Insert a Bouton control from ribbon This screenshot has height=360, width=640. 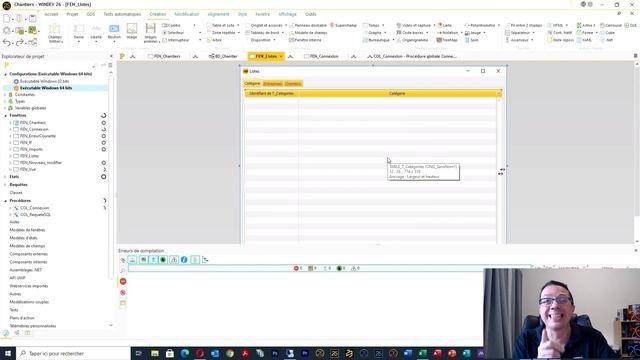114,32
